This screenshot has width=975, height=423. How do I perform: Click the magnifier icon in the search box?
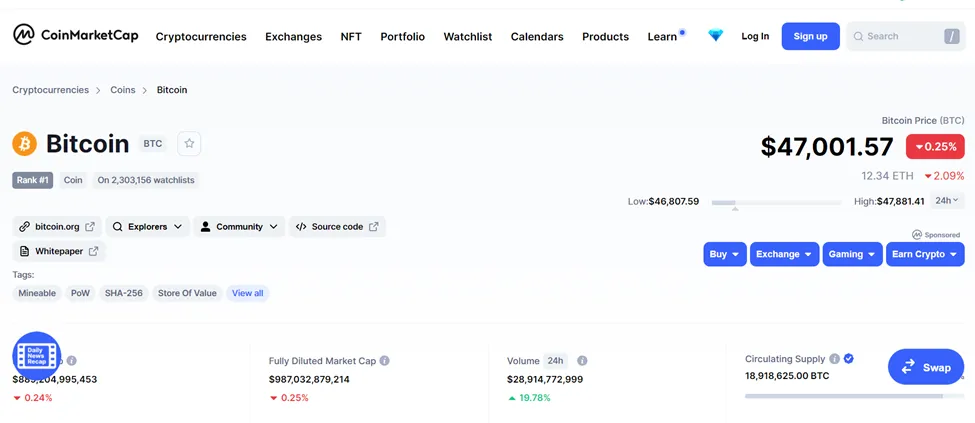click(858, 36)
